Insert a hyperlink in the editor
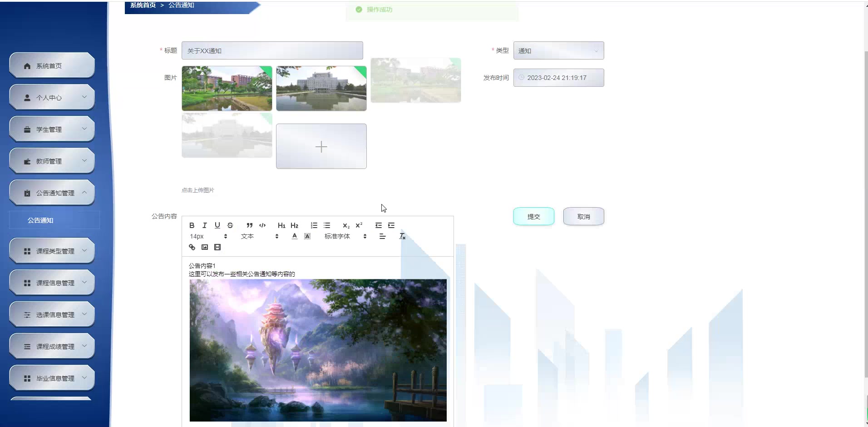 [192, 247]
